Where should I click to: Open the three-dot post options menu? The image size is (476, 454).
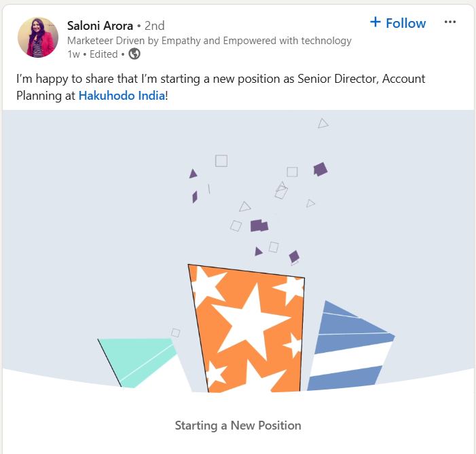(450, 22)
